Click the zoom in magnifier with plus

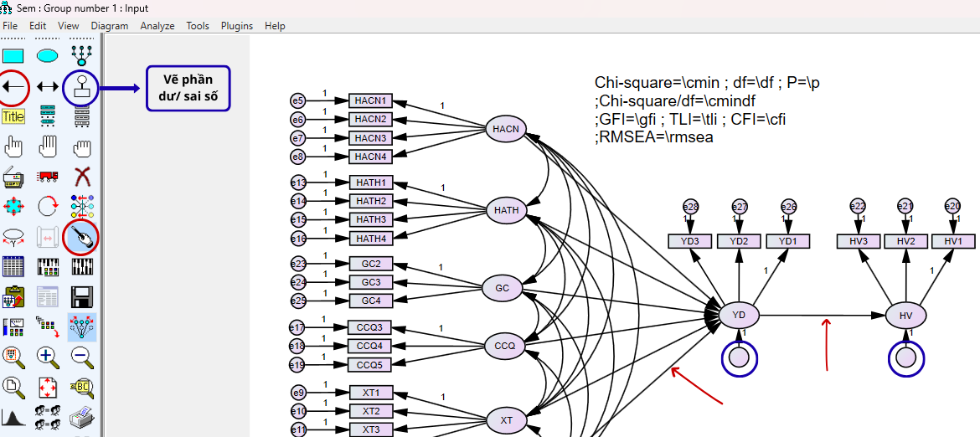[48, 357]
